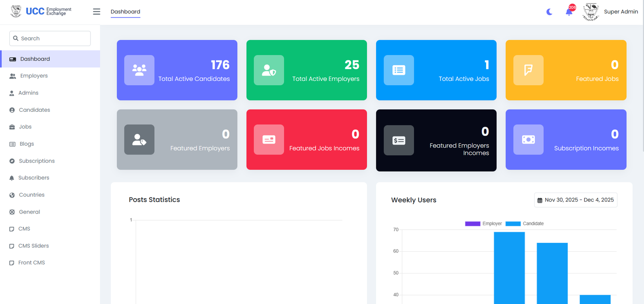Open the Weekly Users date range picker
Screen dimensions: 644x304
[x=576, y=200]
